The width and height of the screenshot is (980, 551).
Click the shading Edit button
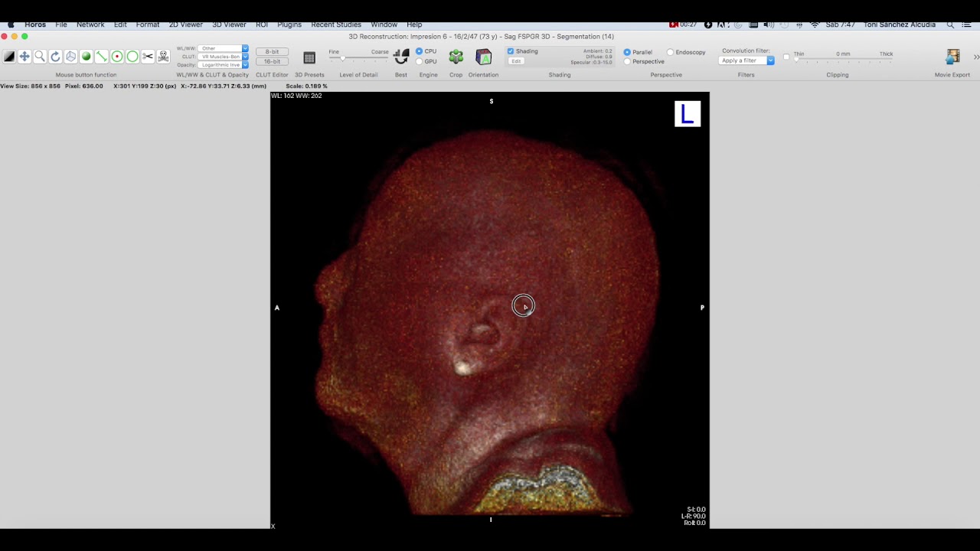tap(516, 61)
